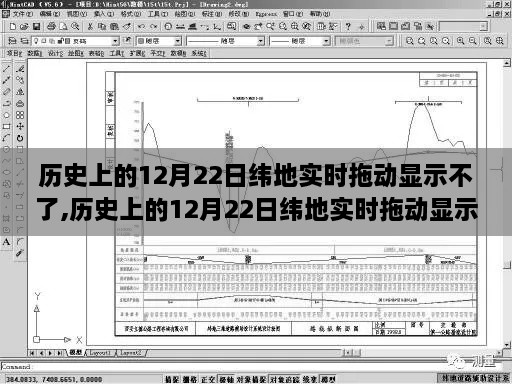Select the Move tool with crossed arrows
The image size is (512, 384).
pyautogui.click(x=20, y=127)
